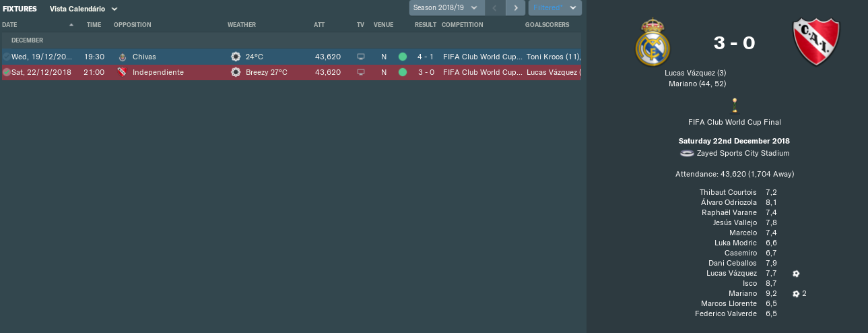Sort fixtures by OPPOSITION column header
This screenshot has height=333, width=868.
tap(133, 24)
